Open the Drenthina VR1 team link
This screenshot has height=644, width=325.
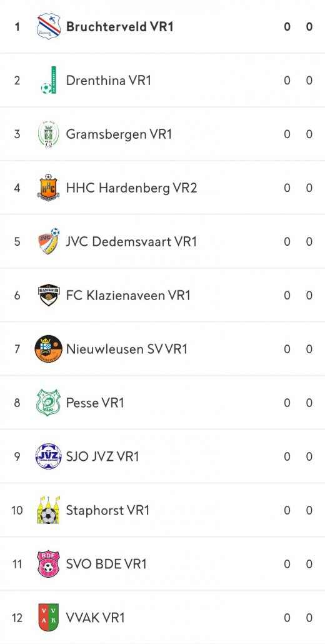pyautogui.click(x=108, y=80)
